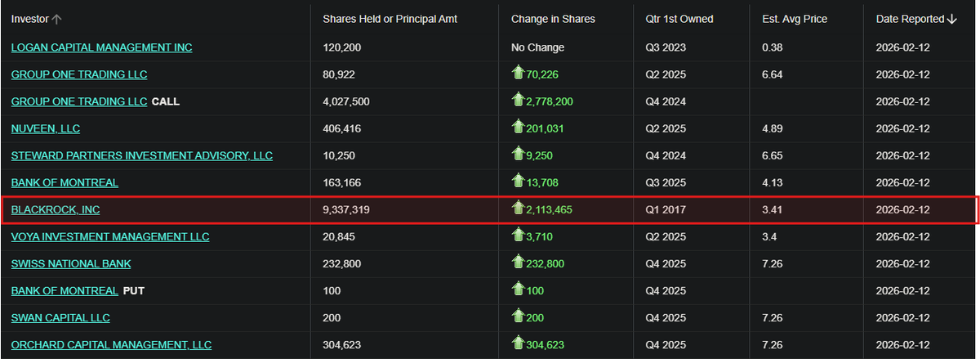Select the 20,845 shares cell
The image size is (980, 359).
(339, 236)
